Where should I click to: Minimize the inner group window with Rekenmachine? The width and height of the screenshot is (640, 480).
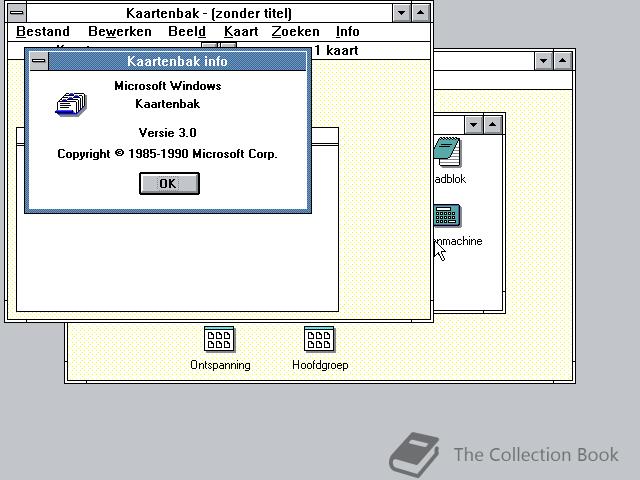tap(473, 124)
